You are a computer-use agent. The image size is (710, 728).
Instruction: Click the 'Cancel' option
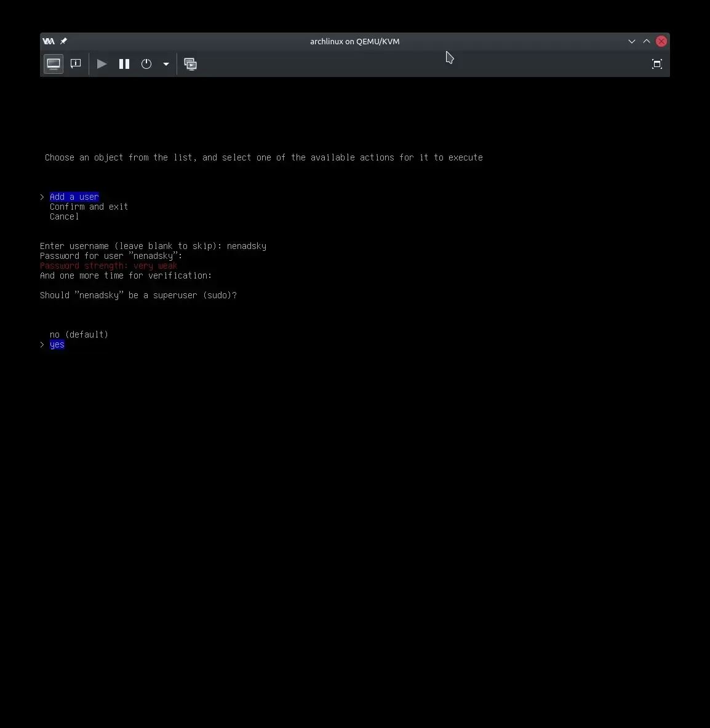click(x=64, y=216)
